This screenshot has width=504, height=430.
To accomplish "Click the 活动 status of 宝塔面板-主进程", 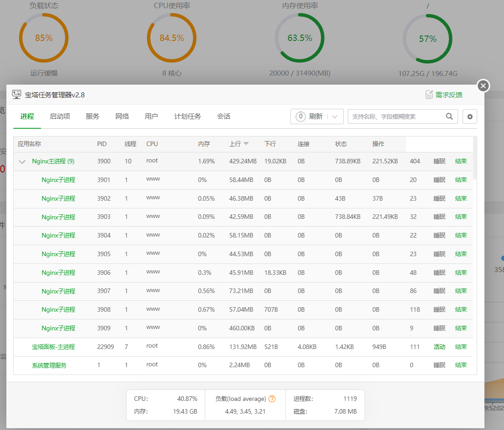I will [x=439, y=347].
